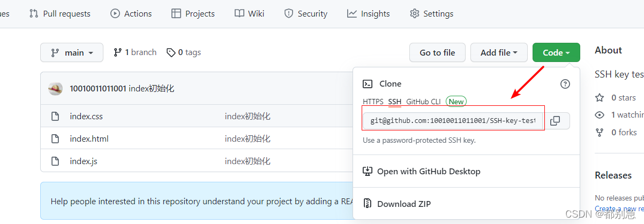This screenshot has height=224, width=644.
Task: Click the zip file icon in popup
Action: tap(368, 204)
